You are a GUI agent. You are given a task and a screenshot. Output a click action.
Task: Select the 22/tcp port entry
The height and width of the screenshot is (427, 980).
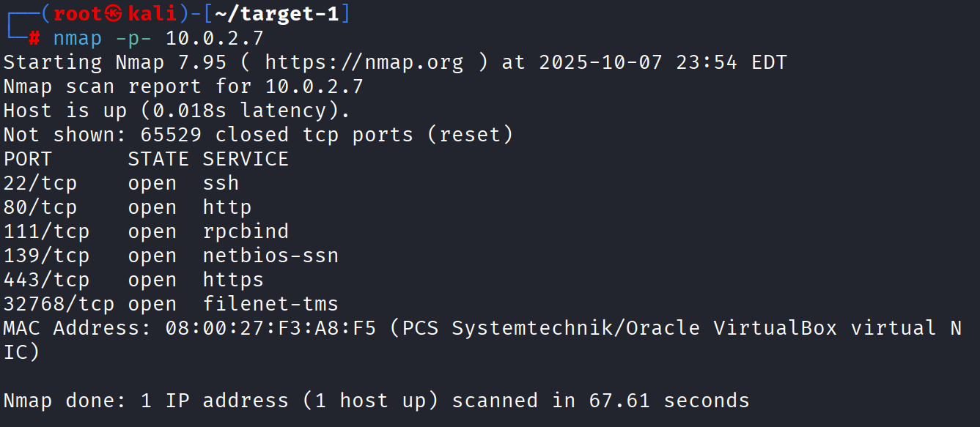coord(40,183)
